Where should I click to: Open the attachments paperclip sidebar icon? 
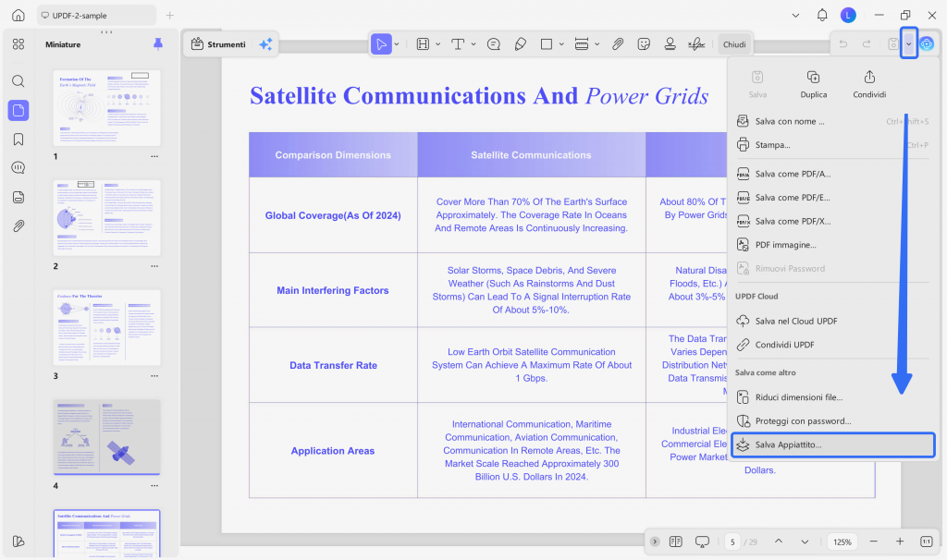tap(18, 226)
